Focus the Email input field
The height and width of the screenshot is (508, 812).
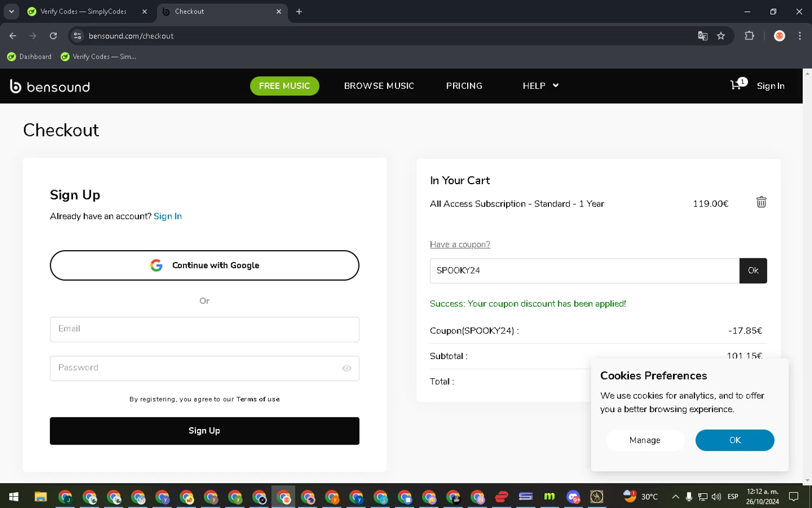click(x=205, y=329)
